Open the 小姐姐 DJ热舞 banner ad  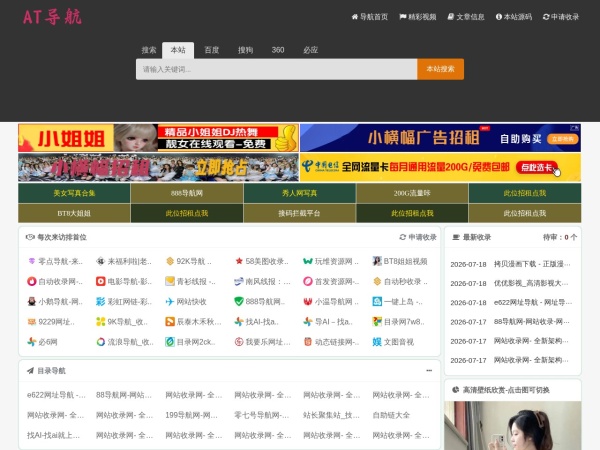tap(158, 138)
